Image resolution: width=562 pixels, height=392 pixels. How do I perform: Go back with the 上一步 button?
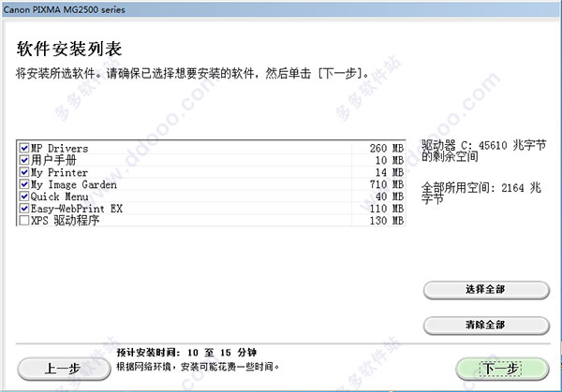click(x=64, y=369)
